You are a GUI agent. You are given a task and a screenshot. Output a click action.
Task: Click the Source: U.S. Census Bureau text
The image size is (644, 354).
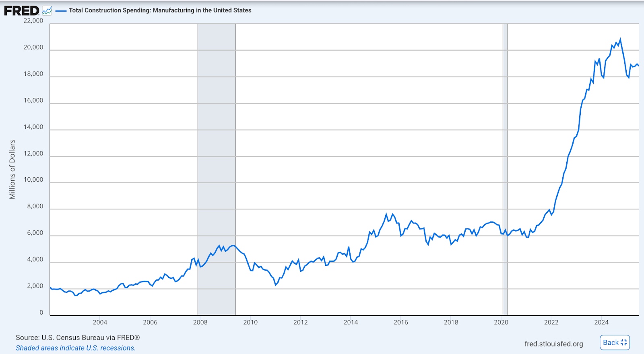[78, 337]
